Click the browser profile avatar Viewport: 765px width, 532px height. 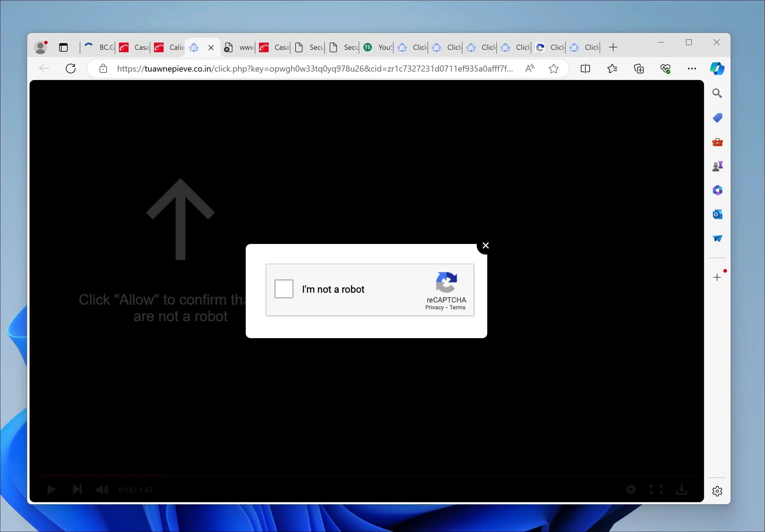41,47
